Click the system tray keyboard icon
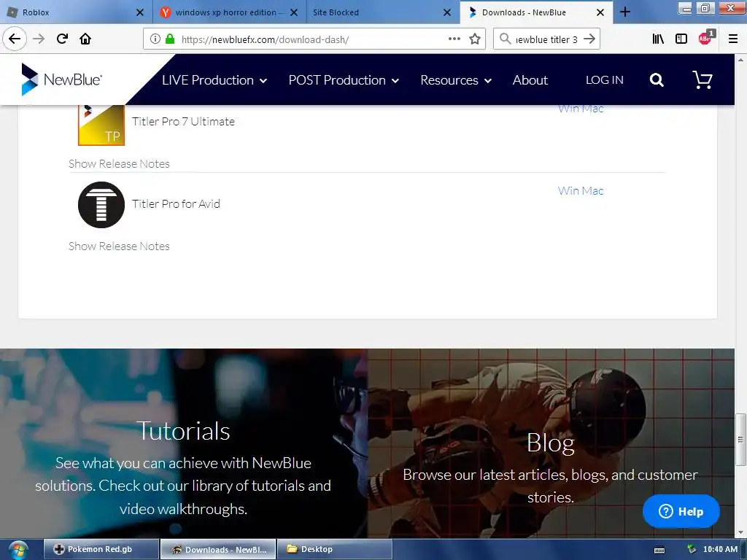Image resolution: width=747 pixels, height=560 pixels. (659, 550)
